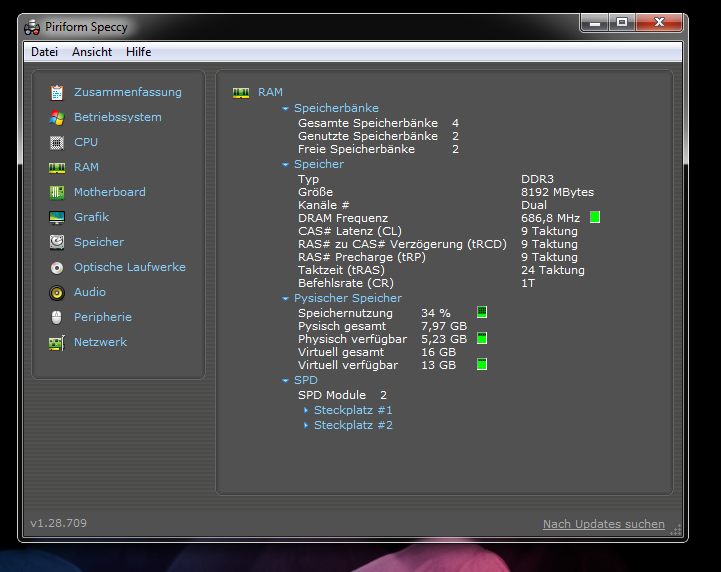
Task: Collapse the Speicher section arrow
Action: (x=285, y=165)
